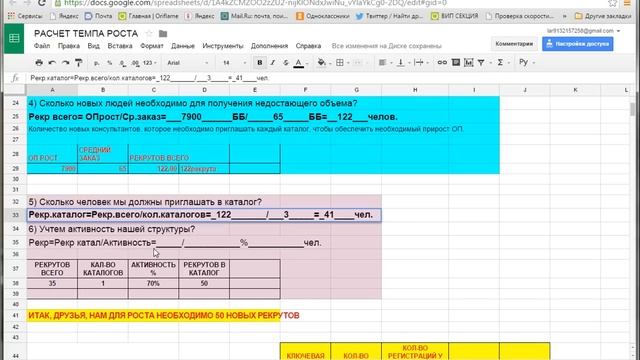Click the Insert link icon

coord(442,62)
